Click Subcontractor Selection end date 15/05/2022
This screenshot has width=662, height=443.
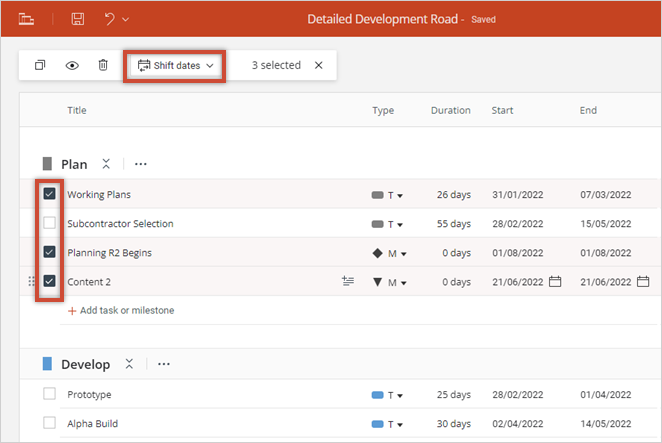click(x=606, y=224)
